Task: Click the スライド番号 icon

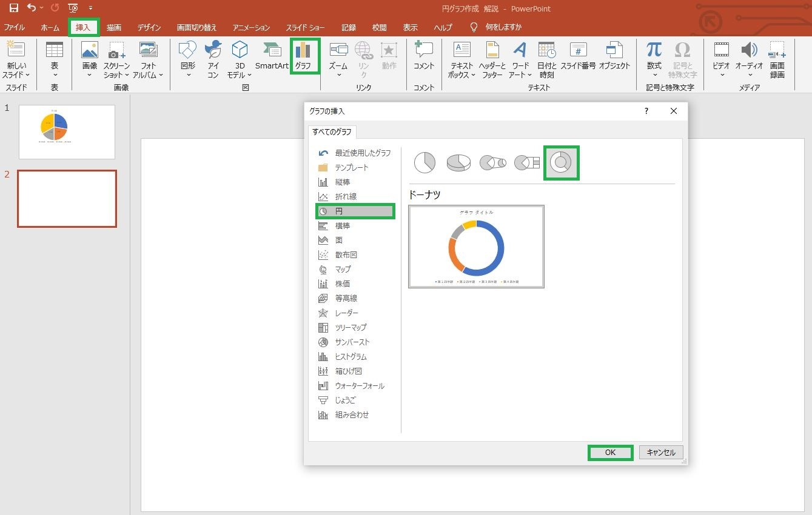Action: 578,50
